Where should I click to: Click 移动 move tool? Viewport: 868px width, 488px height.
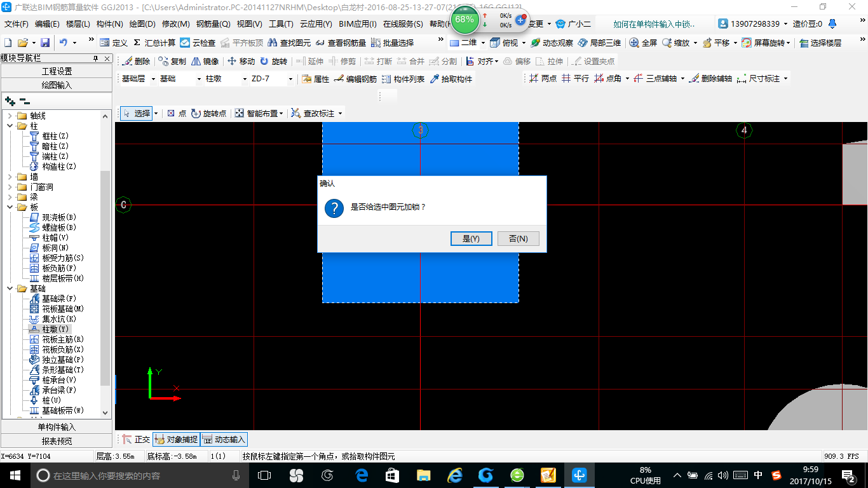point(241,61)
